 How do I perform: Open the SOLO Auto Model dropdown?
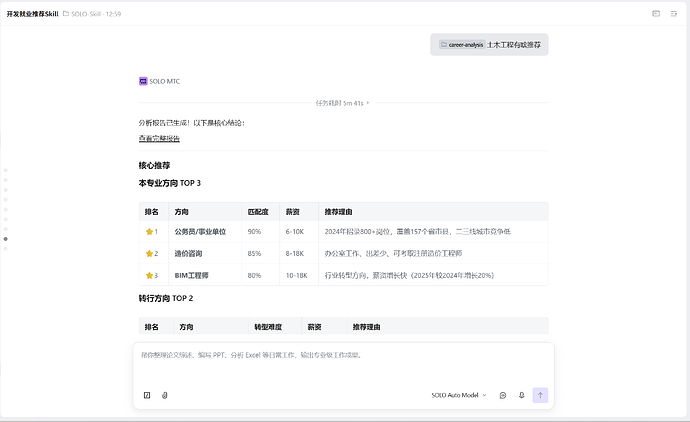pos(459,395)
